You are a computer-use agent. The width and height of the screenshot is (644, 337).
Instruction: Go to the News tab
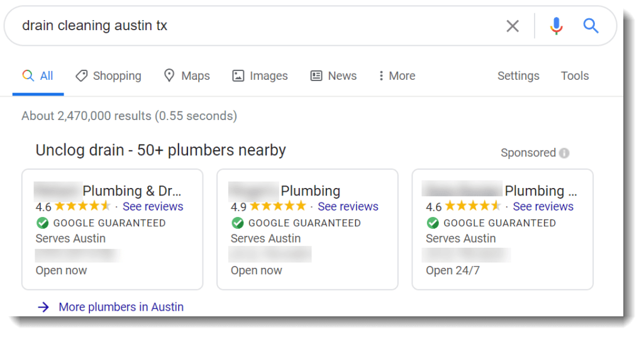point(333,75)
